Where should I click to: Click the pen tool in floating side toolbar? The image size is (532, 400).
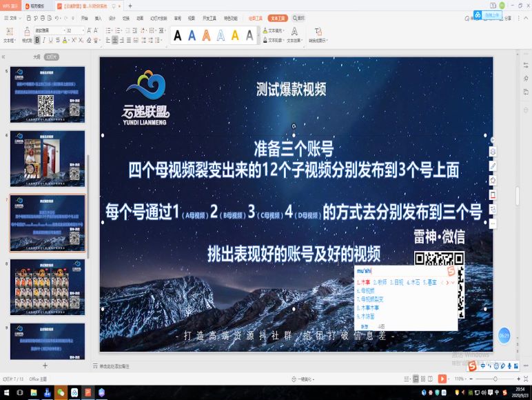click(x=493, y=166)
